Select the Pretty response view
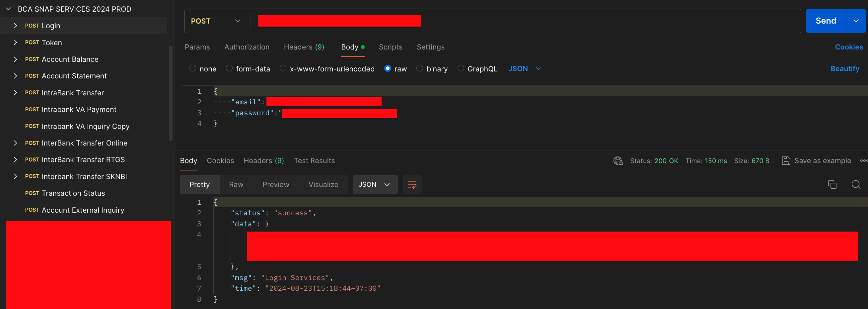868x309 pixels. [x=199, y=184]
